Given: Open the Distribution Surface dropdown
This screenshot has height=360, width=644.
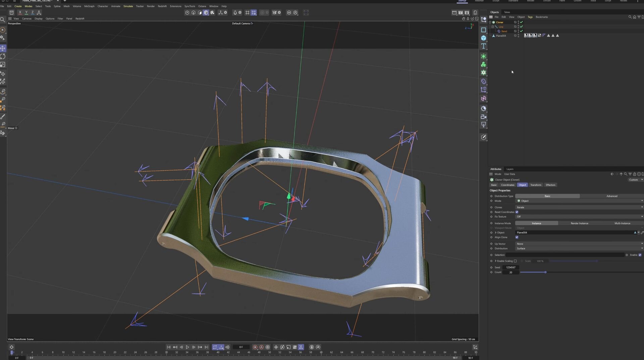Looking at the screenshot, I should tap(580, 249).
